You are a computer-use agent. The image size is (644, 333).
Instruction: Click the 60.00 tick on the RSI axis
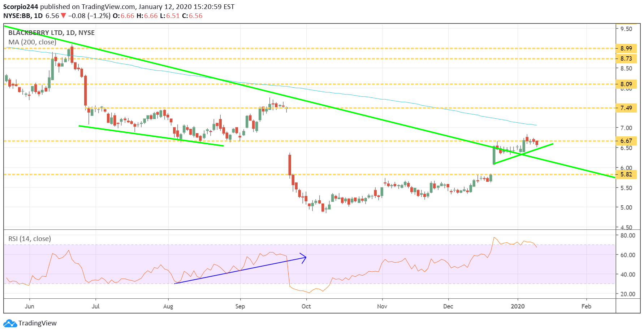[x=628, y=255]
